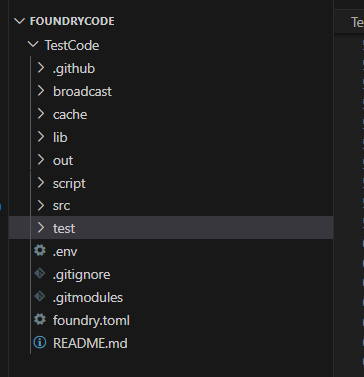Select the highlighted test folder name

(x=64, y=229)
